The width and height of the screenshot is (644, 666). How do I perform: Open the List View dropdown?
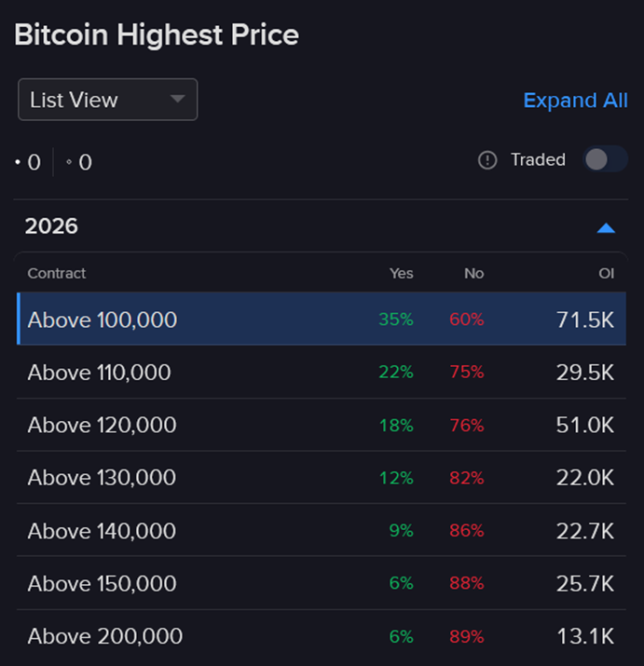point(108,100)
